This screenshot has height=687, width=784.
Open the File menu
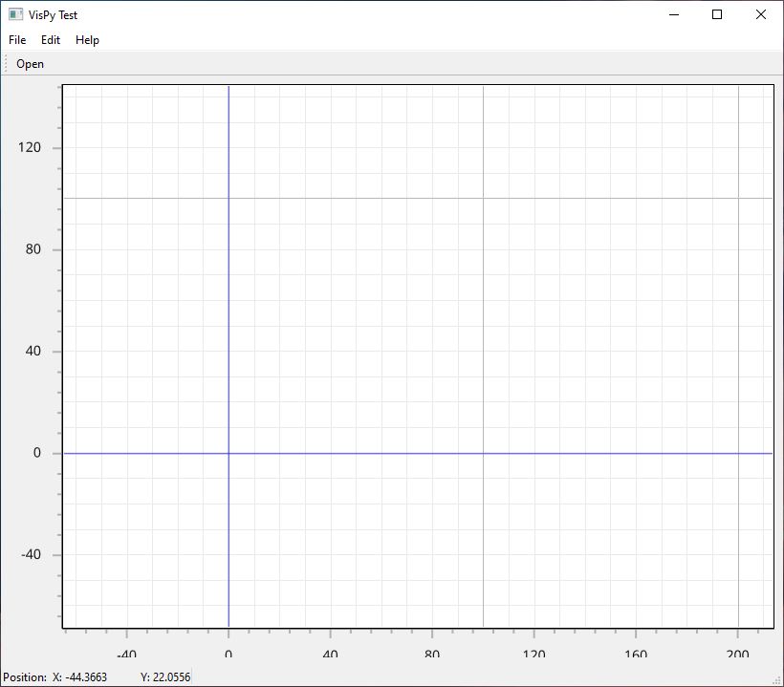(16, 39)
